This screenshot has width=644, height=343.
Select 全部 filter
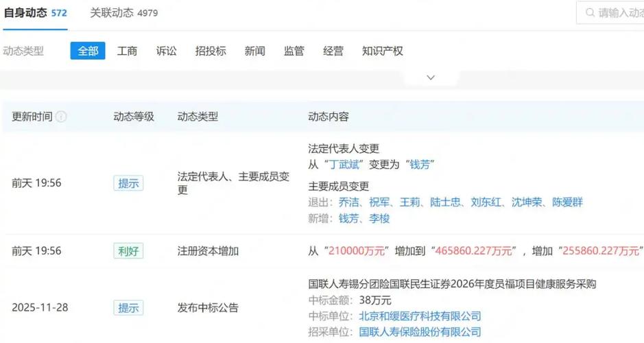click(x=88, y=51)
